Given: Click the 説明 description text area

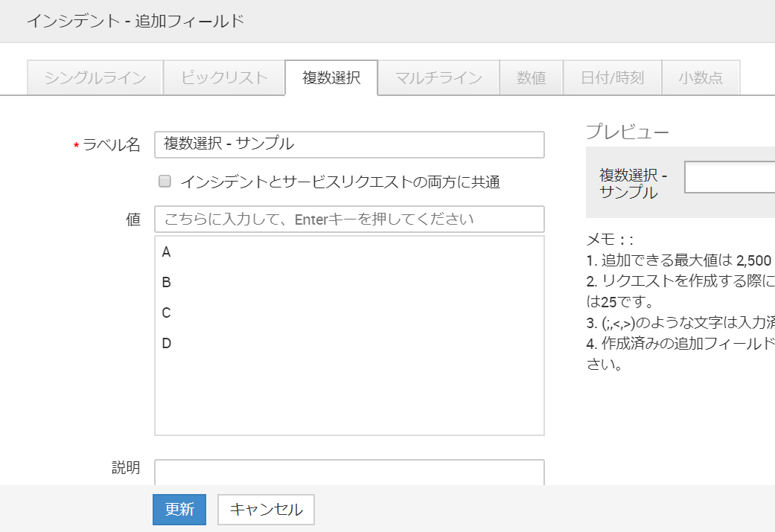Looking at the screenshot, I should (349, 472).
